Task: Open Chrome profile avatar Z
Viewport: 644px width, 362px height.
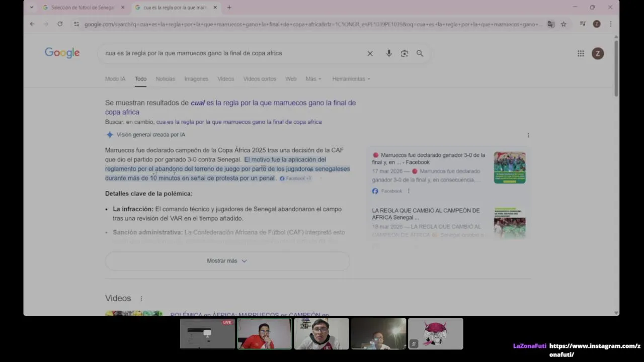Action: pos(597,24)
